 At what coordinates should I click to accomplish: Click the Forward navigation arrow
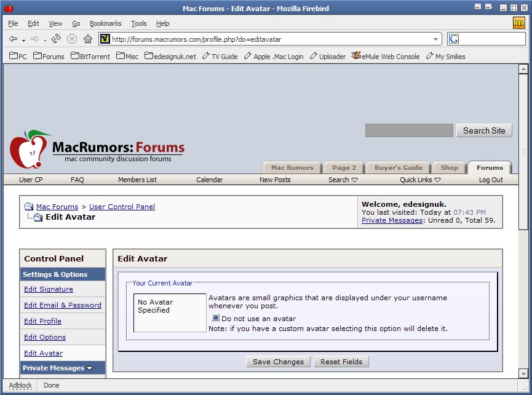(34, 39)
